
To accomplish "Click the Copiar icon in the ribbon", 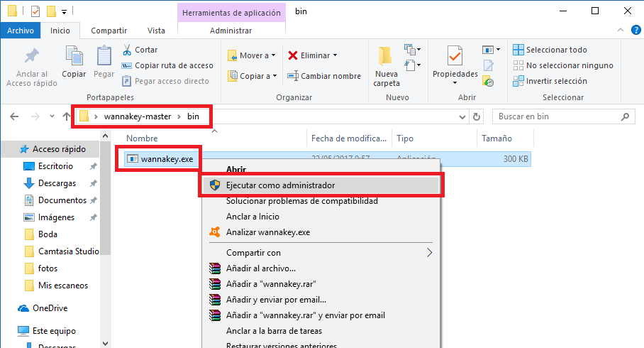I will (74, 56).
